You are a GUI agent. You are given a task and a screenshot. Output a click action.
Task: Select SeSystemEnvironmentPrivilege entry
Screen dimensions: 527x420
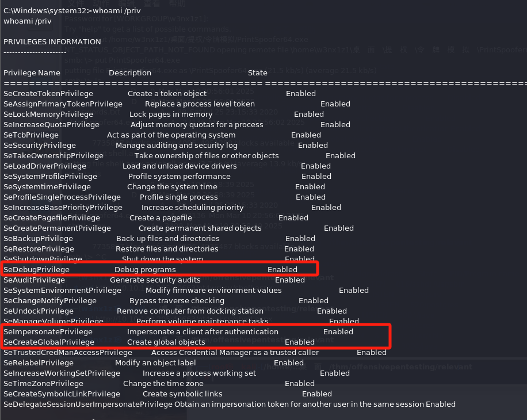[x=63, y=291]
